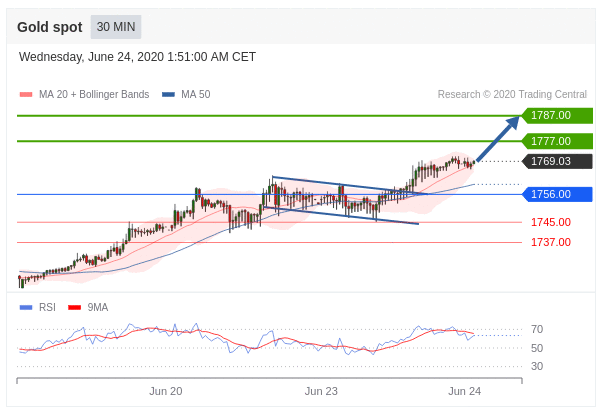Click the Gold spot title
The height and width of the screenshot is (414, 605).
click(49, 27)
